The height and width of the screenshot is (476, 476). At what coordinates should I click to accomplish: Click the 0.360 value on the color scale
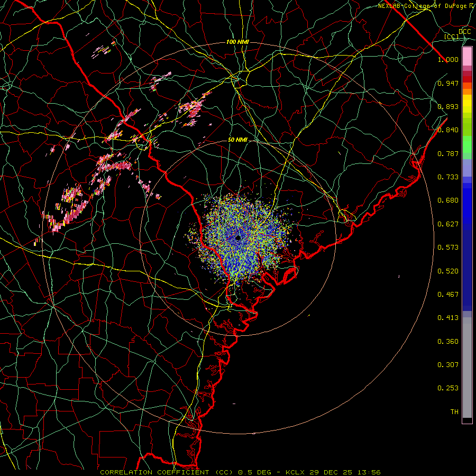[x=448, y=342]
